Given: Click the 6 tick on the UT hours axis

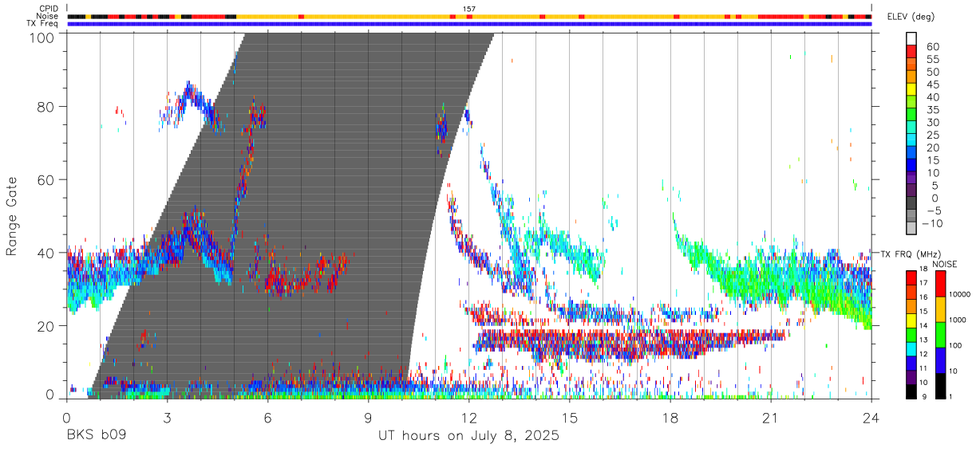Looking at the screenshot, I should (267, 416).
